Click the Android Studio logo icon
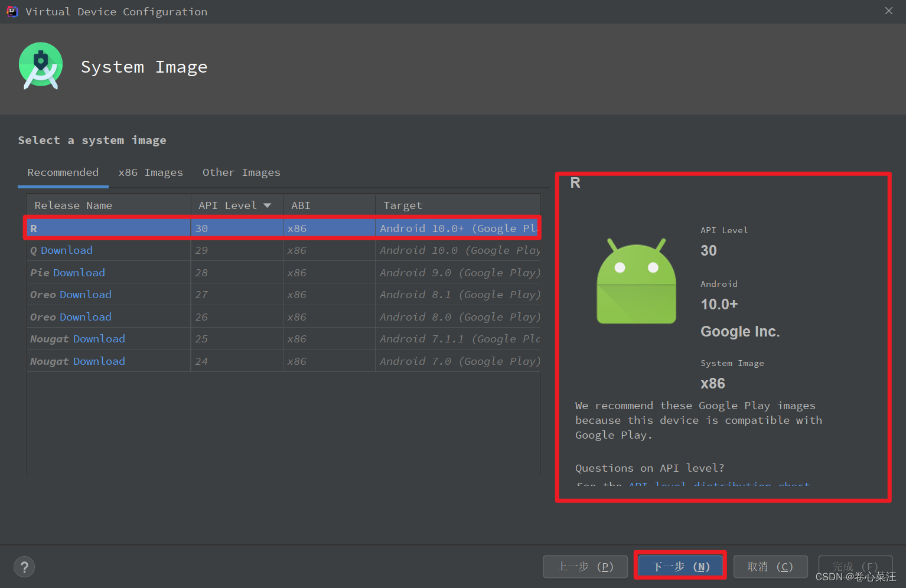This screenshot has width=906, height=588. point(41,66)
